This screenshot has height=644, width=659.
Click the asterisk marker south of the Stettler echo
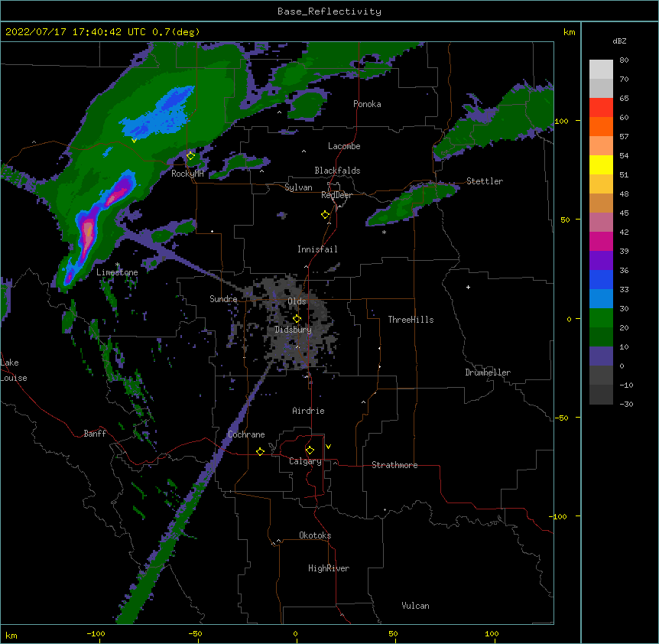384,232
